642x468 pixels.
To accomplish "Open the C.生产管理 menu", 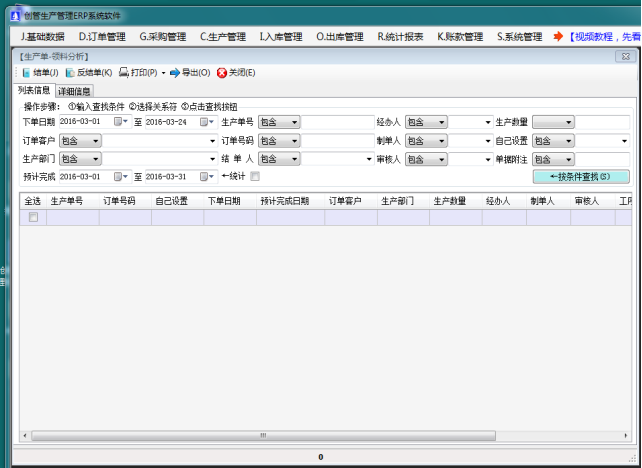I will pyautogui.click(x=222, y=37).
